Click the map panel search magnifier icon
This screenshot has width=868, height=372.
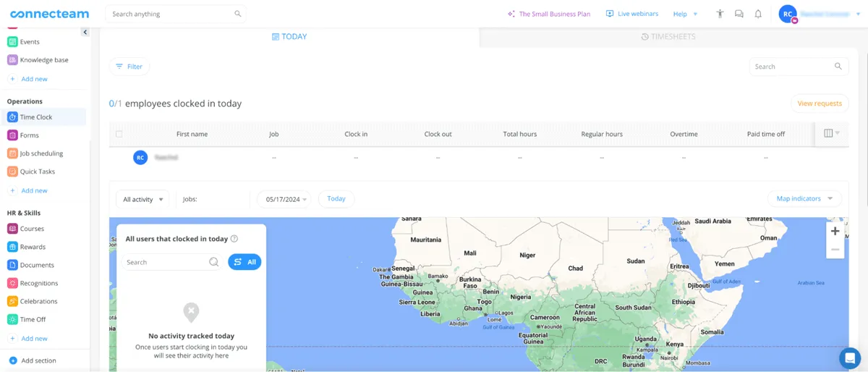(213, 262)
